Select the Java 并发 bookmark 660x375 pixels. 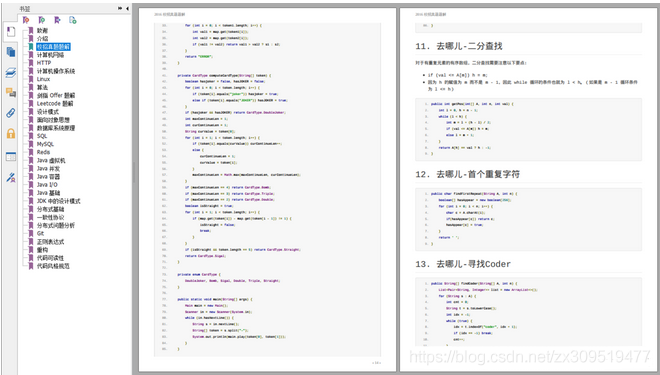[x=48, y=168]
